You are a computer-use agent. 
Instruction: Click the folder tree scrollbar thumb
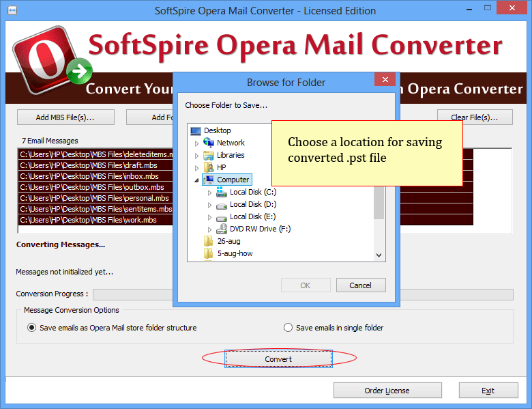[x=379, y=203]
